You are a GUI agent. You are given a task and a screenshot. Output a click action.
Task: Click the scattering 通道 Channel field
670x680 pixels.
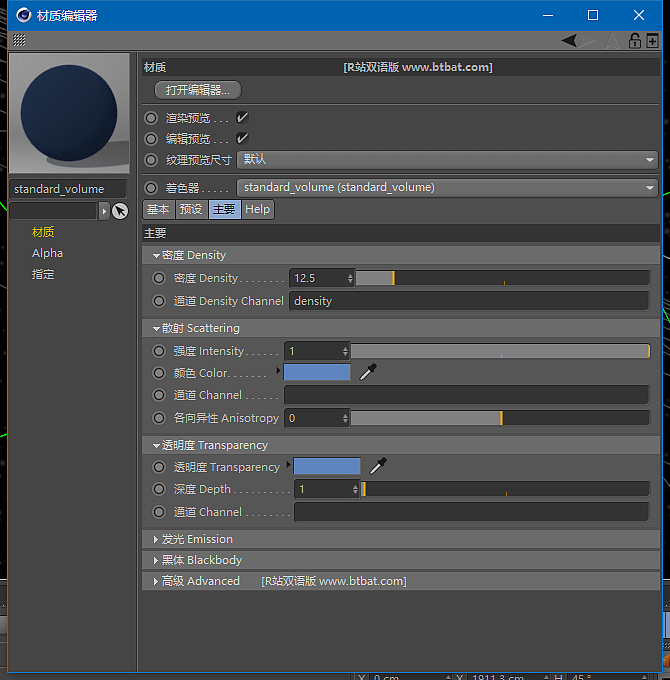pyautogui.click(x=467, y=395)
